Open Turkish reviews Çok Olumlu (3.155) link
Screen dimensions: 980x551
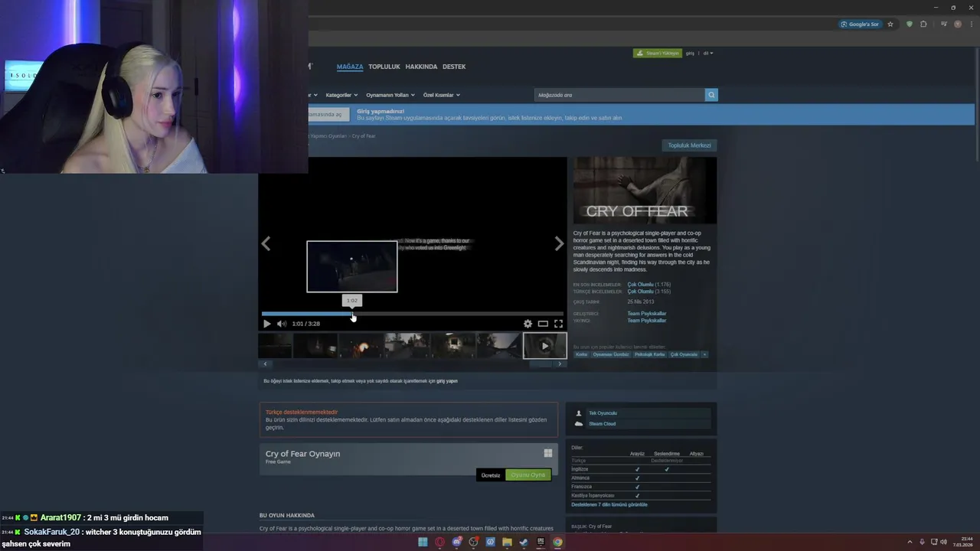pyautogui.click(x=648, y=292)
